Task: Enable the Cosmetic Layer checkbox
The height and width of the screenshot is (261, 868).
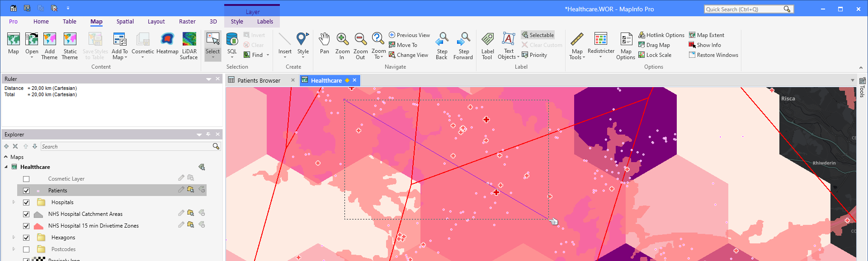Action: coord(26,179)
